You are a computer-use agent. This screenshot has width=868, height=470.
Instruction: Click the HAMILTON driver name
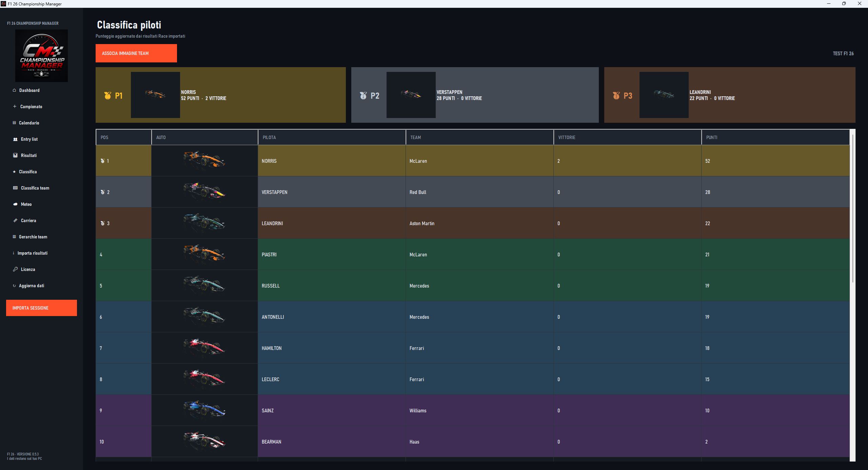272,348
